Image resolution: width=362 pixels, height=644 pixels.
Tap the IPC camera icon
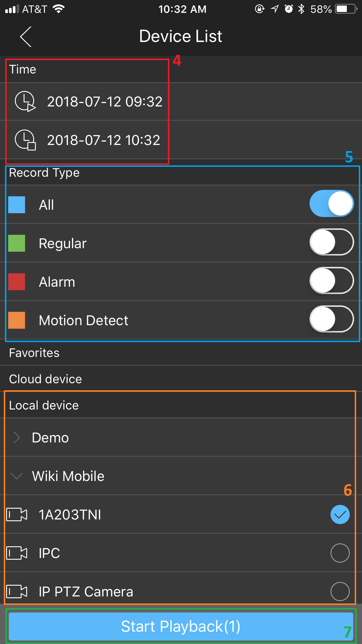[17, 553]
